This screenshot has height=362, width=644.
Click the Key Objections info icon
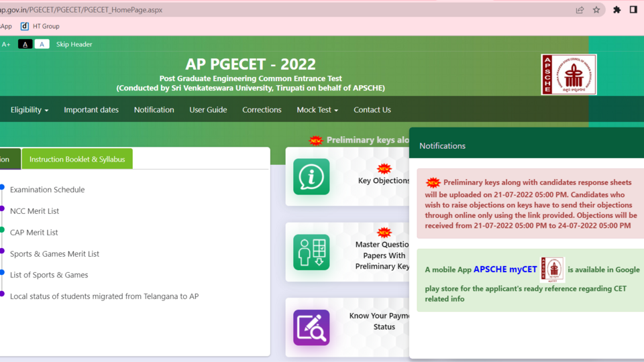(x=311, y=176)
